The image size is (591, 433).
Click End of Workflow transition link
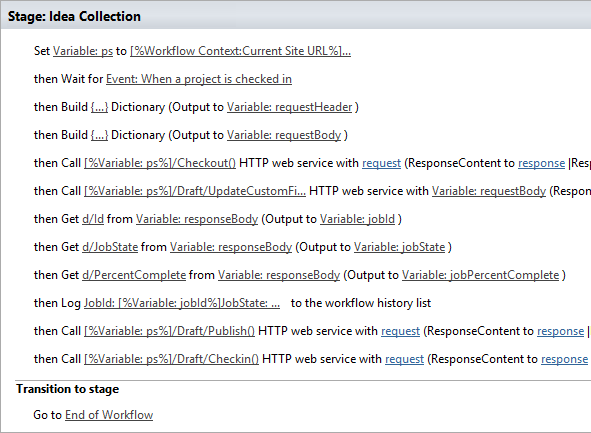(109, 415)
